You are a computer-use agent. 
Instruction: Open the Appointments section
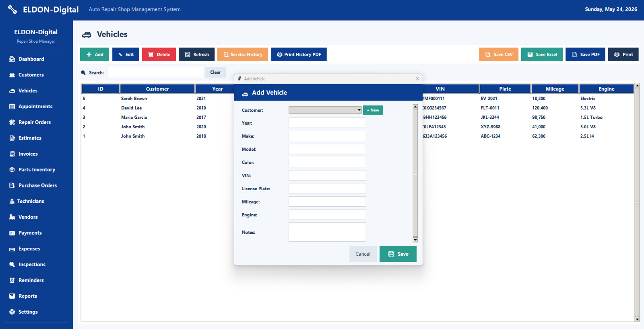31,107
